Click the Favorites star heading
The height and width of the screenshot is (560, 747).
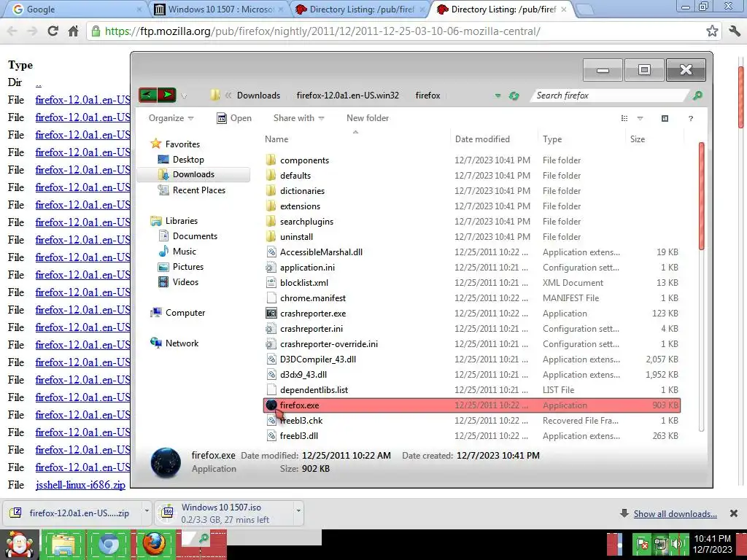coord(175,144)
